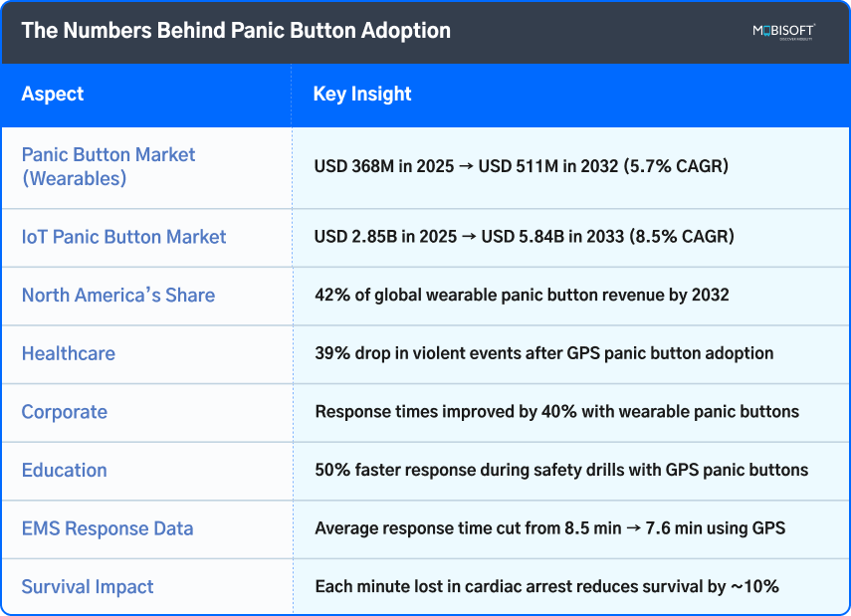Open the EMS Response Data label
This screenshot has height=616, width=851.
107,528
